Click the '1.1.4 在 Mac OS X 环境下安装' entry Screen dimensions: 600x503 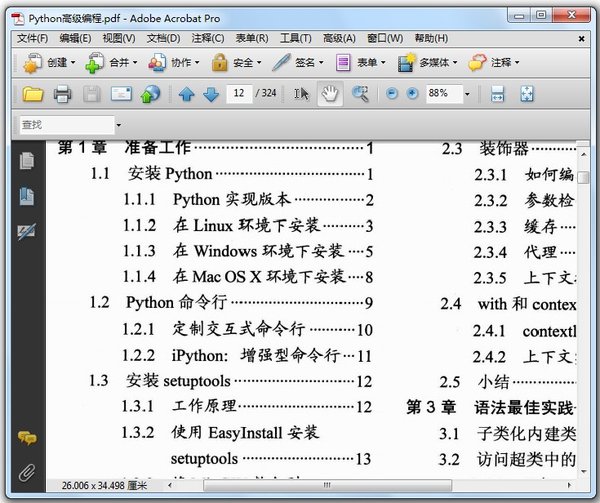click(x=248, y=277)
